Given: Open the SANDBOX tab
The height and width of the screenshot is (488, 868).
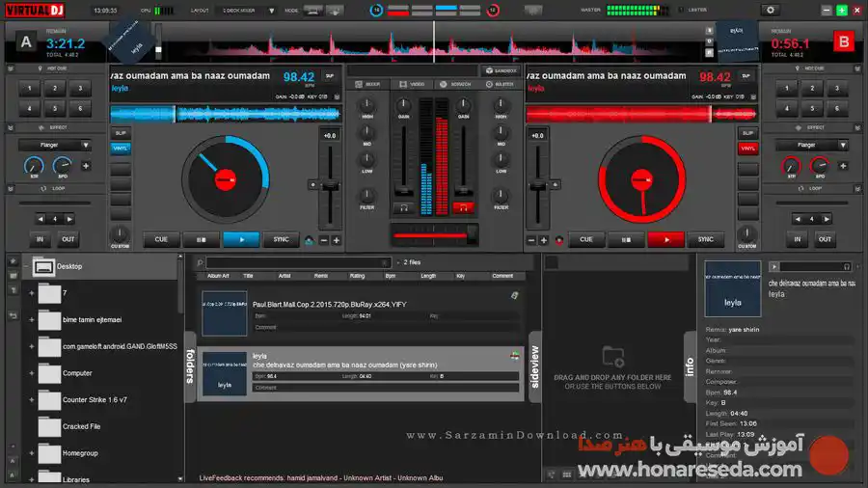Looking at the screenshot, I should click(501, 70).
